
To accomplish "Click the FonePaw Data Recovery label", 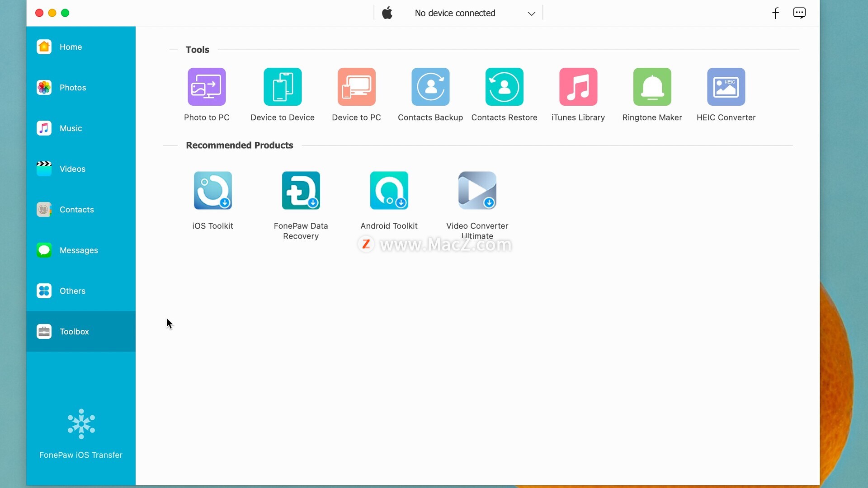I will [x=301, y=231].
